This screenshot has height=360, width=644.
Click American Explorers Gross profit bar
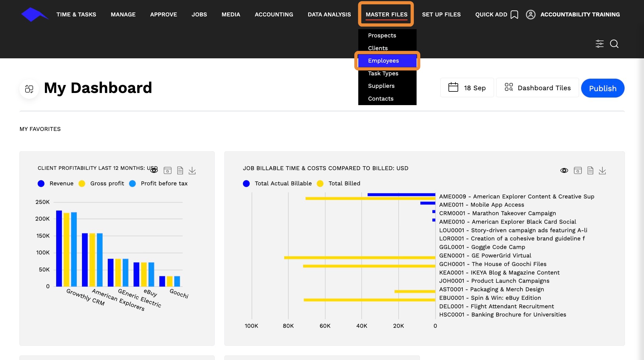point(92,260)
